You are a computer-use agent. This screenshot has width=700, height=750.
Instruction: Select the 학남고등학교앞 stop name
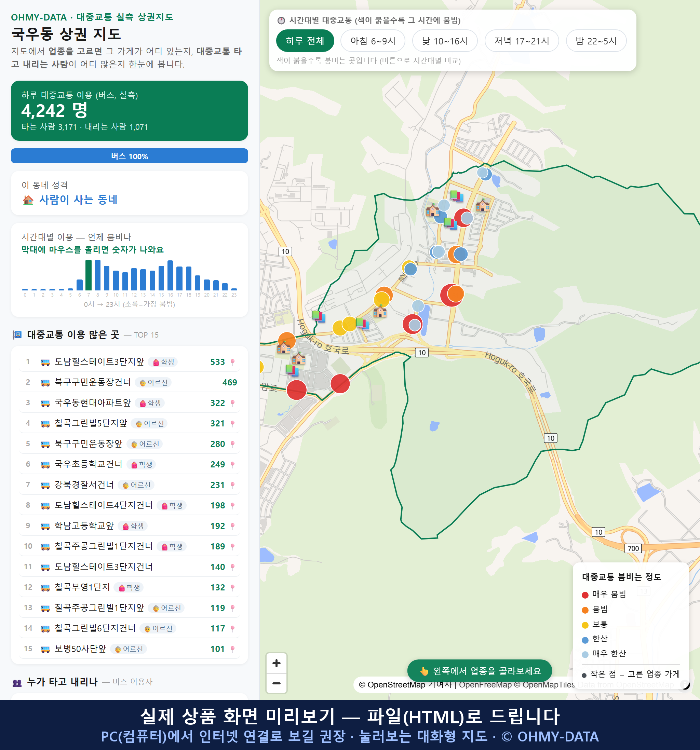pyautogui.click(x=84, y=526)
